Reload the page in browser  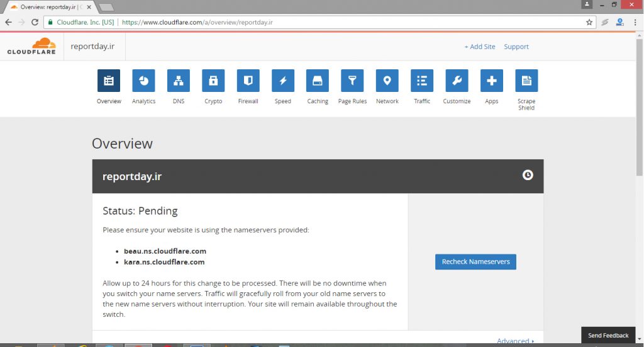(x=35, y=22)
